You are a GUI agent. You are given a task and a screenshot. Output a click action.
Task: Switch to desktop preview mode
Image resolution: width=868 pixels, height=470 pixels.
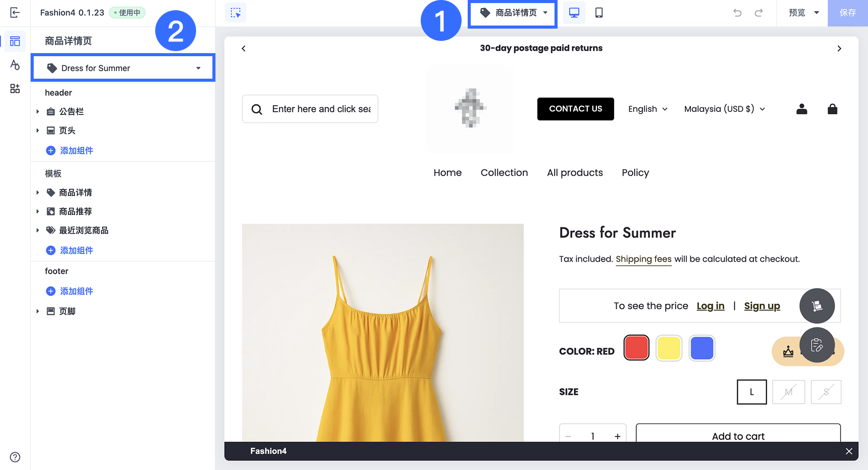click(574, 13)
